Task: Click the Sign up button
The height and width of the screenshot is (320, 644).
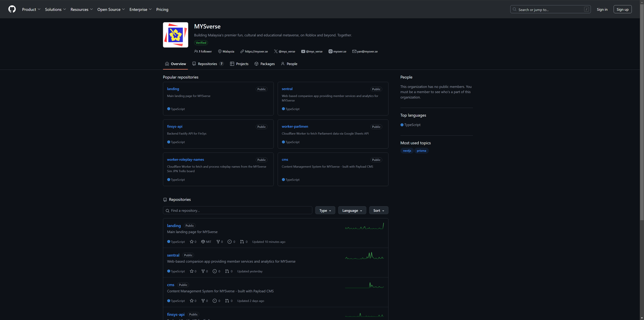Action: pyautogui.click(x=622, y=9)
